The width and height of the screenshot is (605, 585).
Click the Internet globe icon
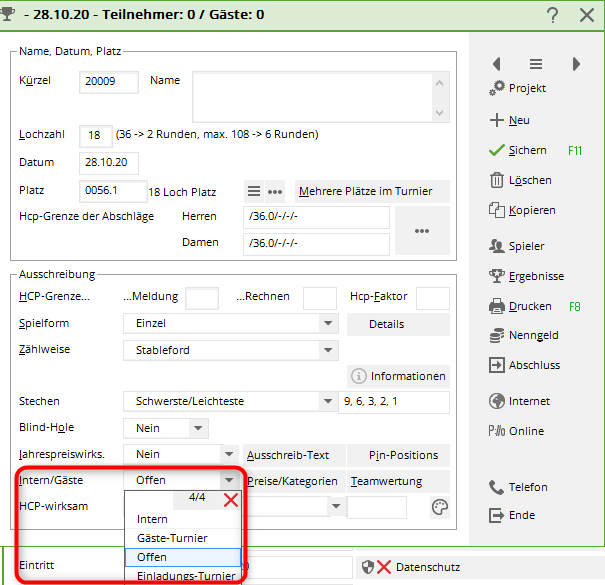click(x=496, y=401)
